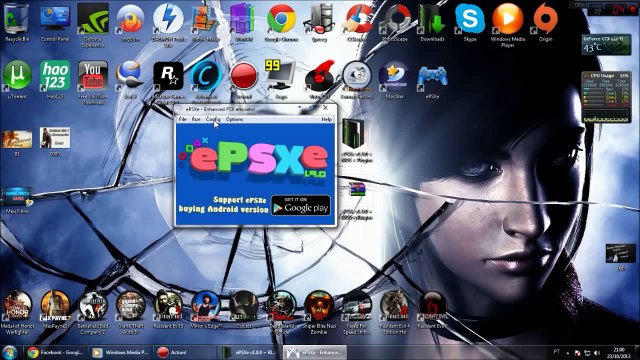Viewport: 640px width, 360px height.
Task: Open the Advanced SystemCare 'C' icon
Action: coord(206,82)
